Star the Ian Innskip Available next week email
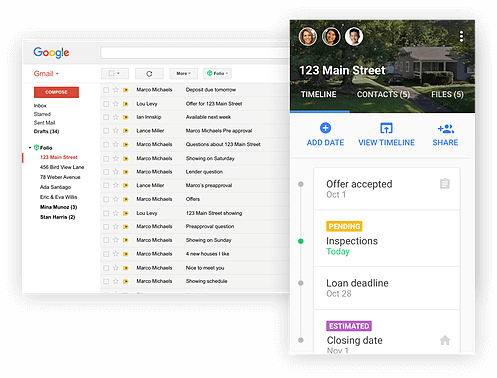 pos(116,117)
